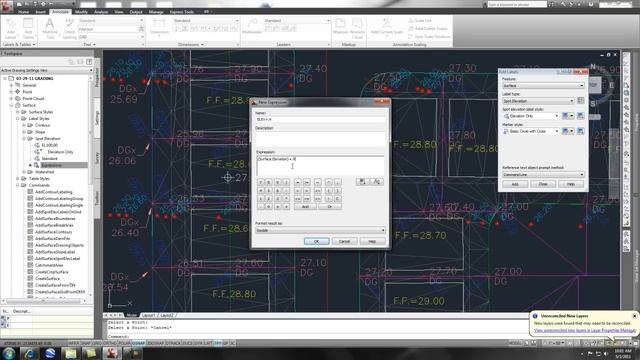The height and width of the screenshot is (360, 640).
Task: Click the Windows Start orb
Action: click(x=9, y=353)
